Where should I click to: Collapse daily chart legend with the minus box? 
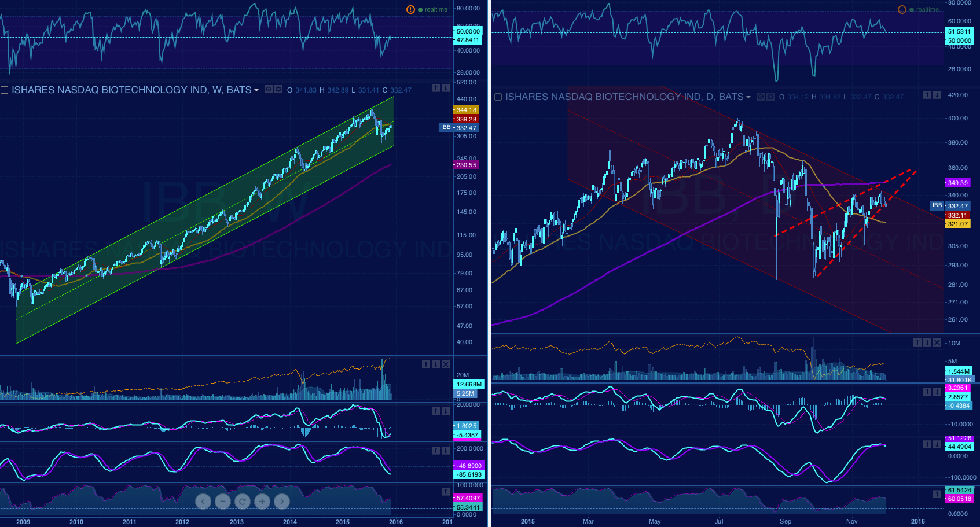pyautogui.click(x=498, y=97)
